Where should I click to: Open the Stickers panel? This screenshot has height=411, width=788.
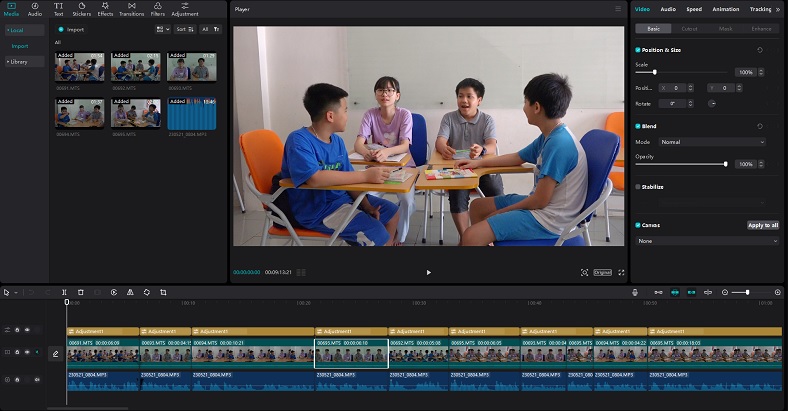pos(82,10)
